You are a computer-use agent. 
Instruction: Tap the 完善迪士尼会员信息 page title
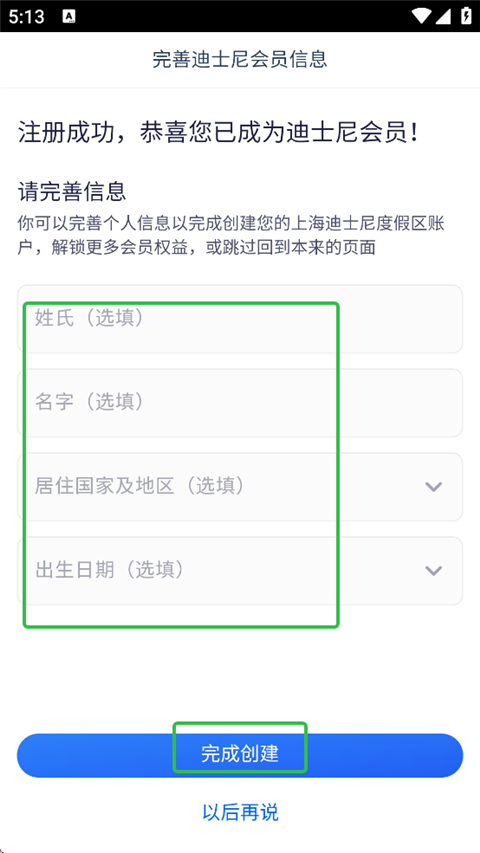click(x=240, y=59)
